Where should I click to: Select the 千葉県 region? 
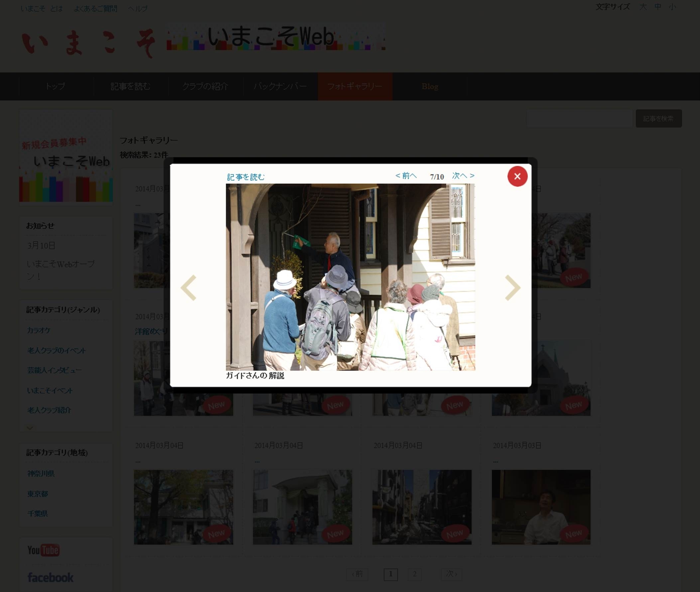[x=37, y=514]
